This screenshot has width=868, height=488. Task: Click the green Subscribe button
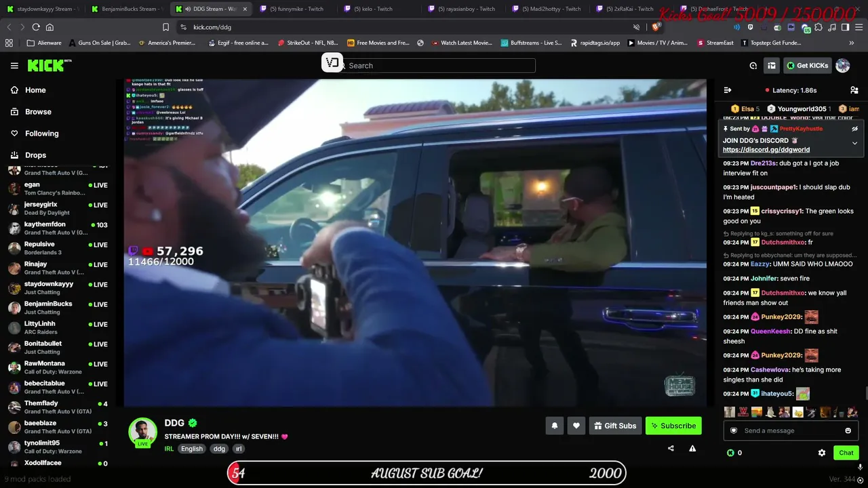pyautogui.click(x=673, y=426)
